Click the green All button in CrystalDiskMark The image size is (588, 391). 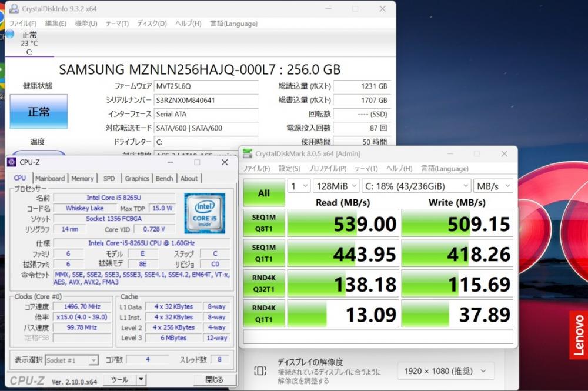[264, 193]
